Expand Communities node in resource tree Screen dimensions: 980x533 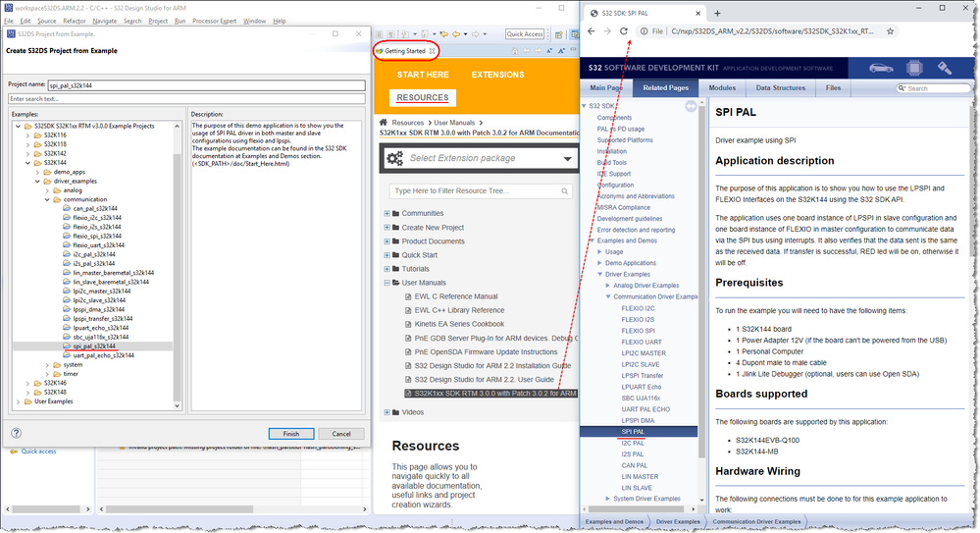tap(387, 213)
